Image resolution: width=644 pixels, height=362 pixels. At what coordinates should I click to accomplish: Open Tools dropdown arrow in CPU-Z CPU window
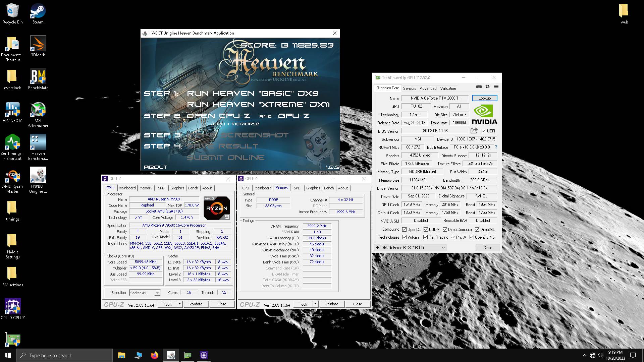point(179,304)
